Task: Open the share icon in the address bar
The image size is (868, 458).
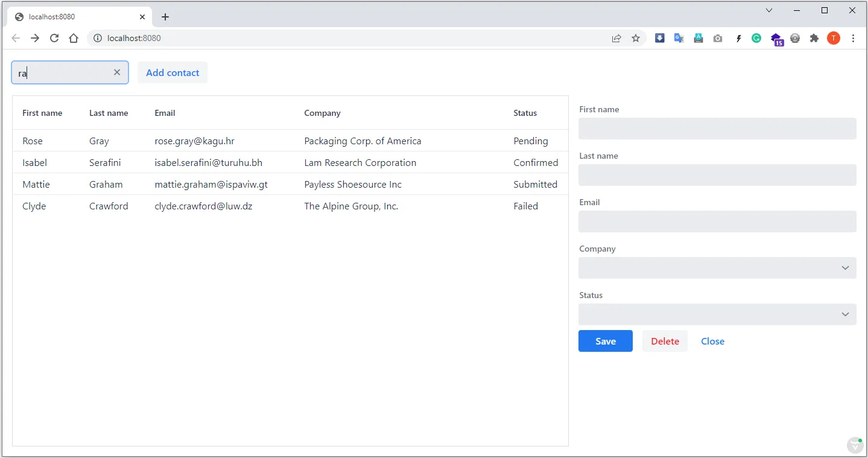Action: click(x=616, y=38)
